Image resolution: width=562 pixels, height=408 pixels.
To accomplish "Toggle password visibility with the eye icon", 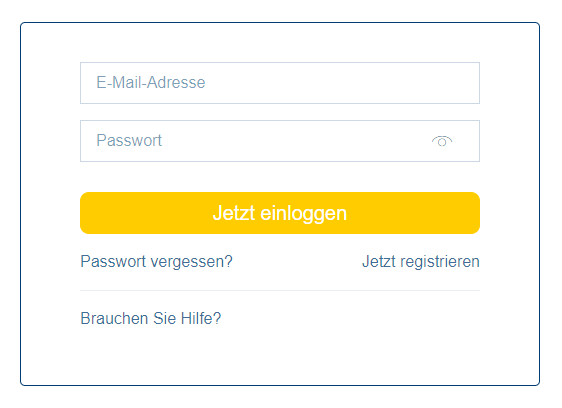I will [442, 141].
